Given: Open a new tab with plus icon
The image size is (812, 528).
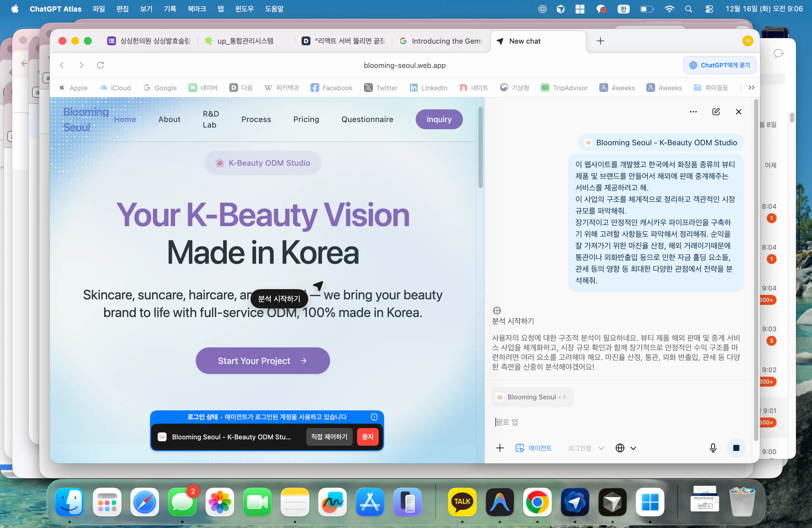Looking at the screenshot, I should click(x=600, y=41).
